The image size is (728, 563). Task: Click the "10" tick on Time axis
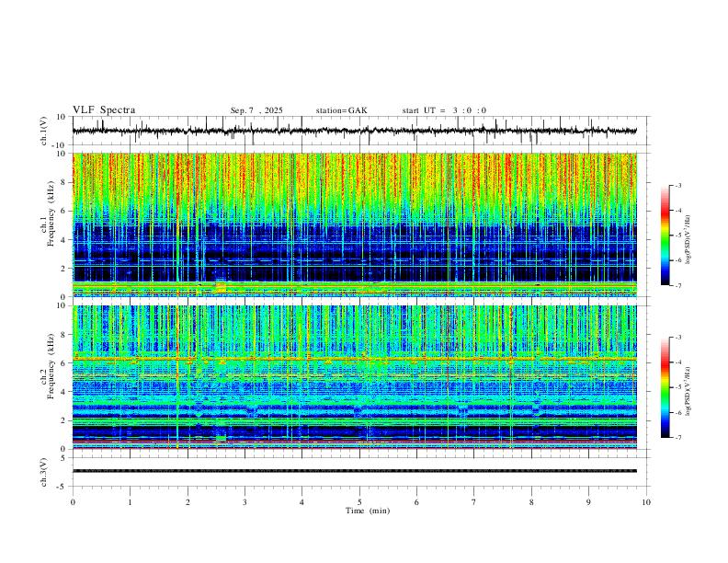pos(646,502)
